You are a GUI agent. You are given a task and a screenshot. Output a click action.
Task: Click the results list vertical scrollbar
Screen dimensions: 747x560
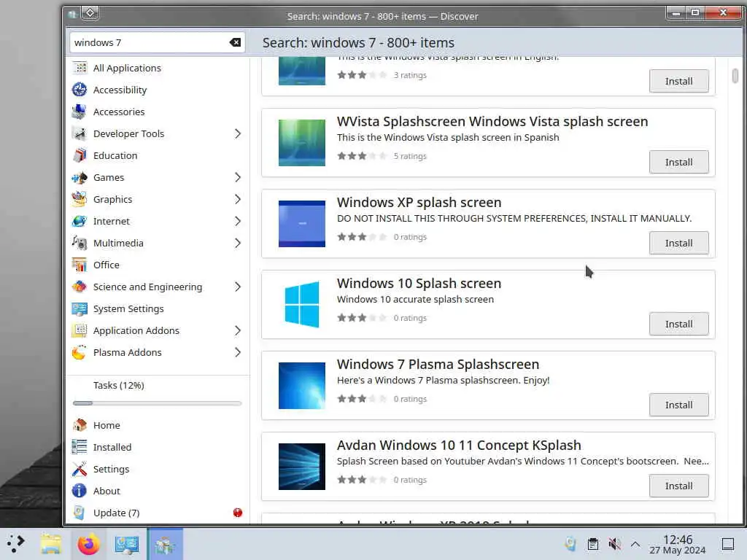[x=735, y=76]
